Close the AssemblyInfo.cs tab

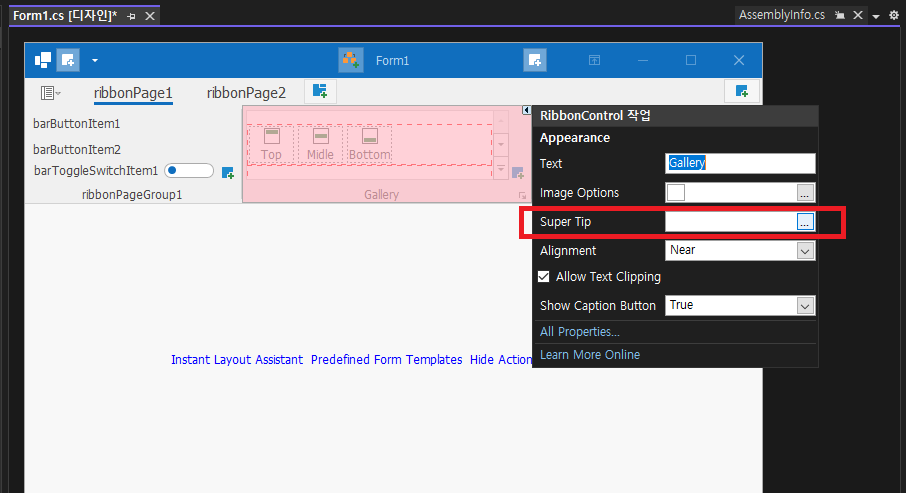[x=858, y=15]
